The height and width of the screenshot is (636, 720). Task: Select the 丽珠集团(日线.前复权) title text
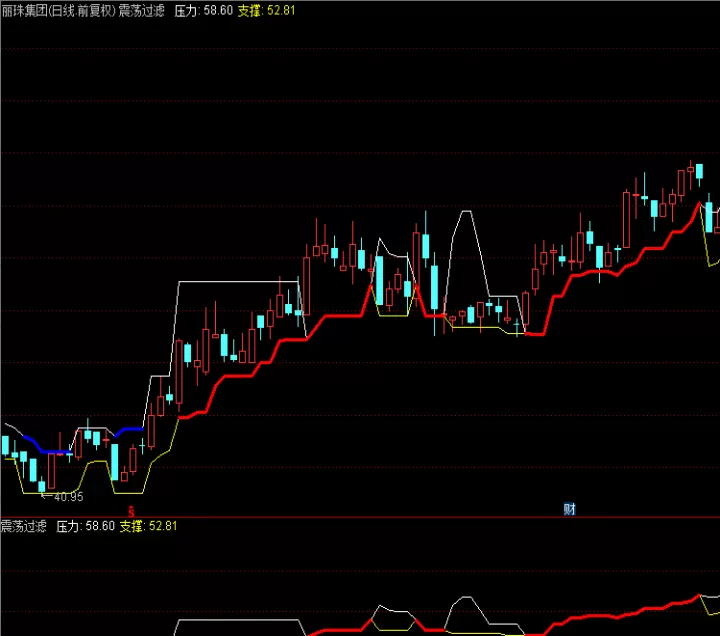[x=58, y=11]
